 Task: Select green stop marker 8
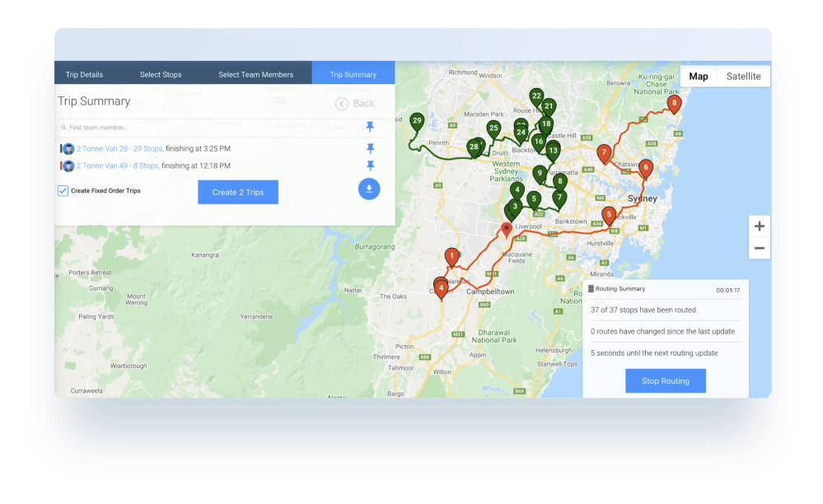[x=560, y=182]
